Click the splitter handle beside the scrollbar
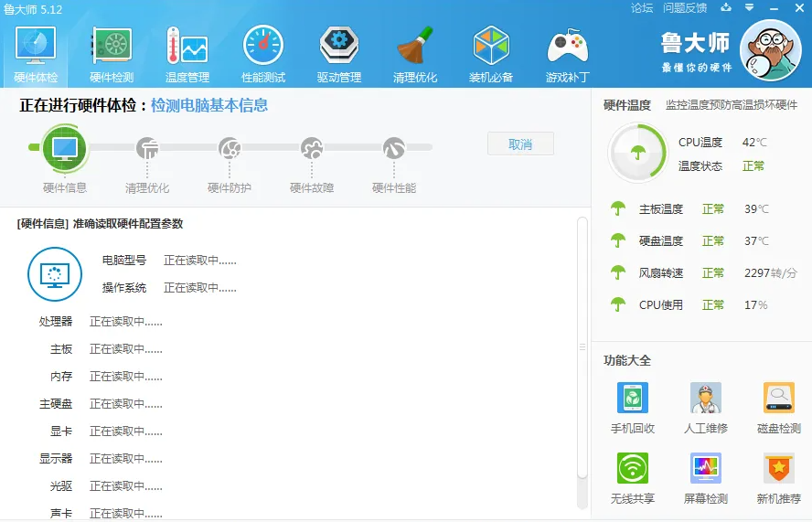The image size is (812, 522). [x=582, y=347]
